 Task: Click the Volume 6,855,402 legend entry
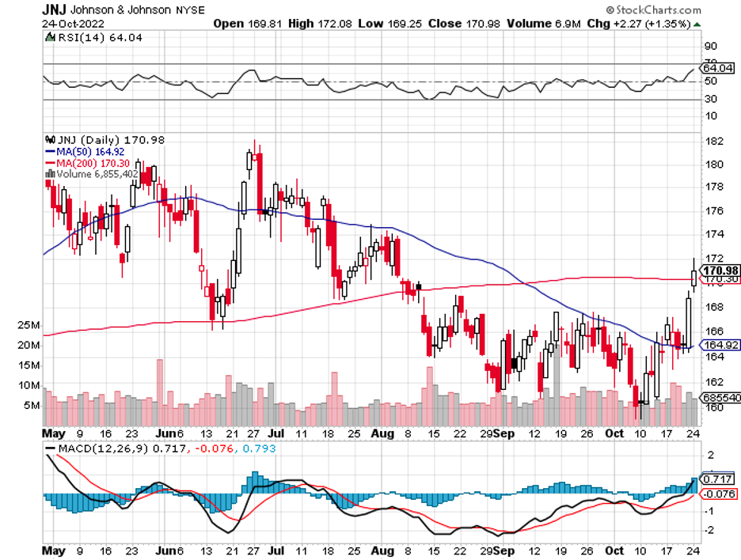[x=97, y=174]
